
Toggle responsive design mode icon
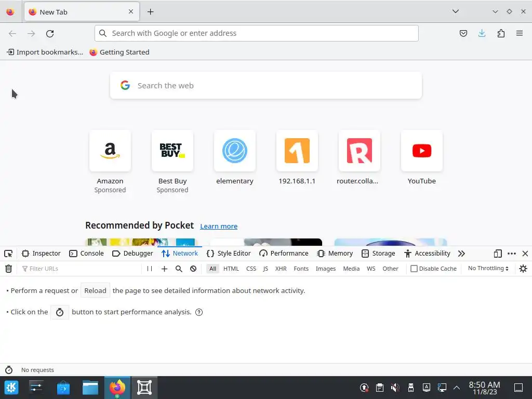click(x=498, y=254)
